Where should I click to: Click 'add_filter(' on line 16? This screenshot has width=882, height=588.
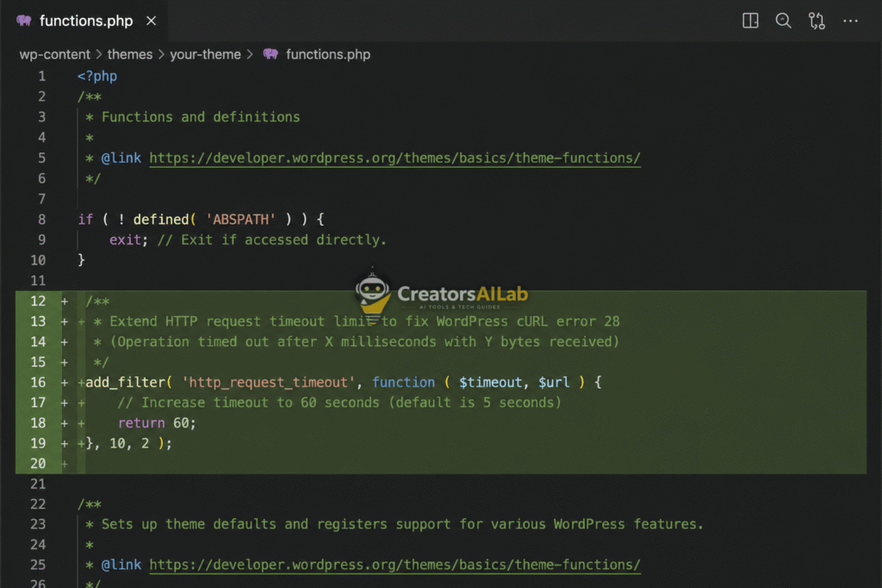129,382
